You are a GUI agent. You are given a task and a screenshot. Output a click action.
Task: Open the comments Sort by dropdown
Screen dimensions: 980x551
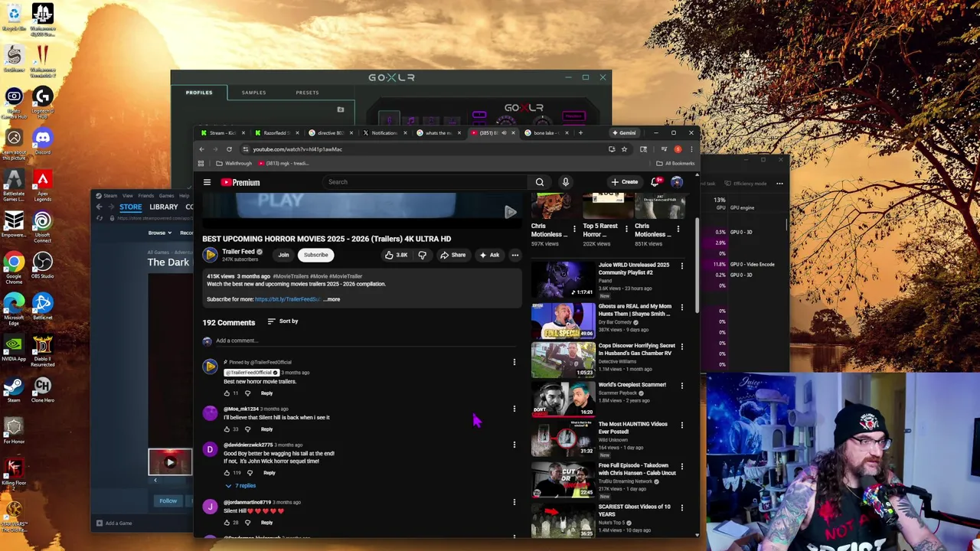tap(283, 321)
